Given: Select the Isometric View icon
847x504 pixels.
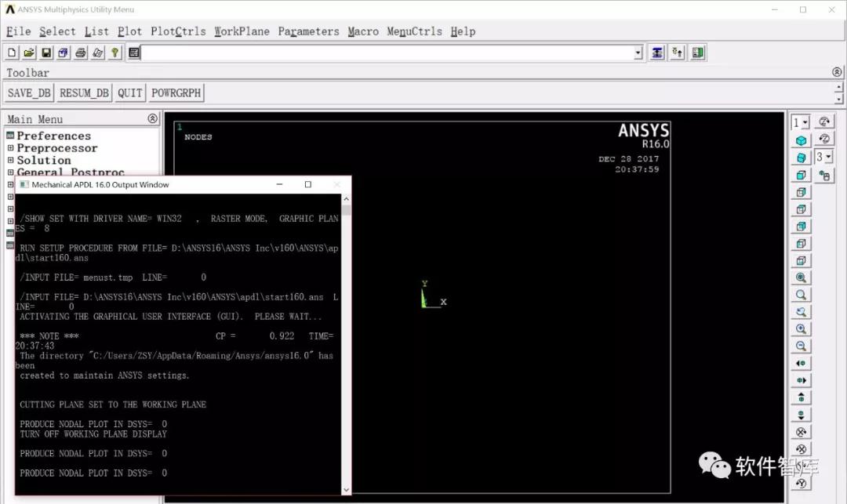Looking at the screenshot, I should pyautogui.click(x=801, y=139).
